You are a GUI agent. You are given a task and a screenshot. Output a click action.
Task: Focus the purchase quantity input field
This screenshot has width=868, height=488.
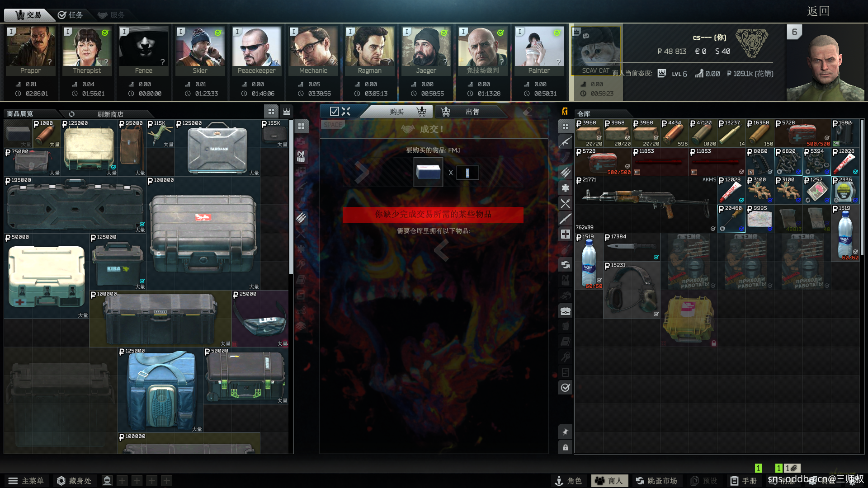[467, 173]
